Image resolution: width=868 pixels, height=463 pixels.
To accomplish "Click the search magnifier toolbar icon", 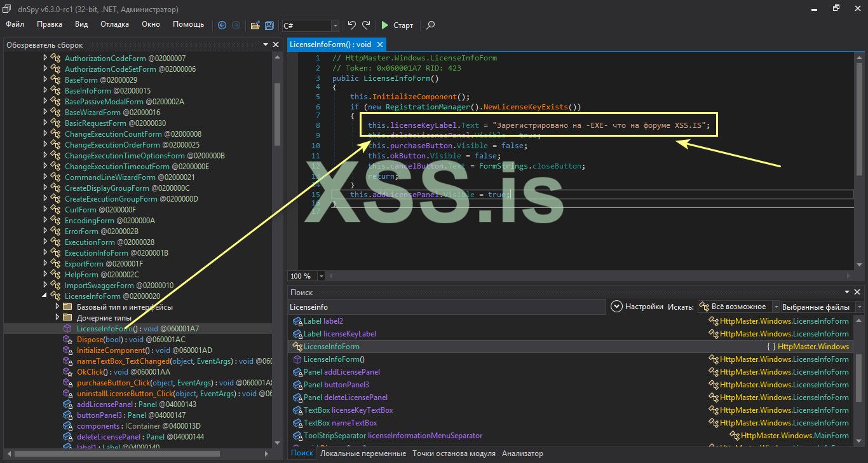I will click(430, 25).
